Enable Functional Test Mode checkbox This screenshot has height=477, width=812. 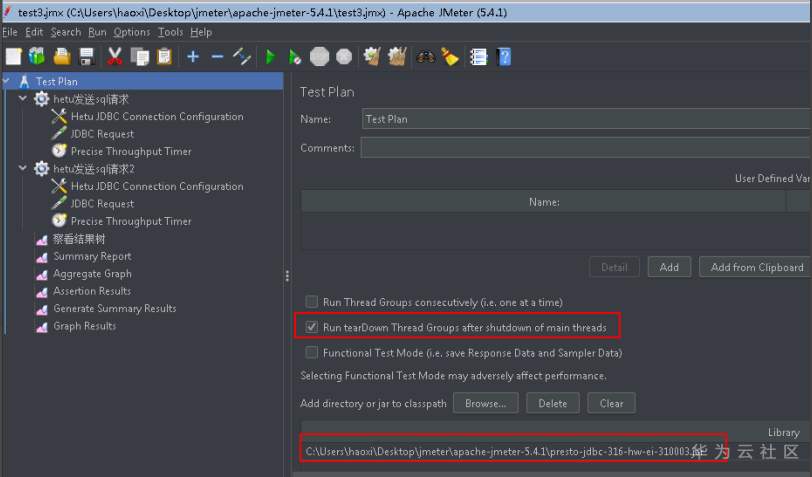tap(311, 352)
